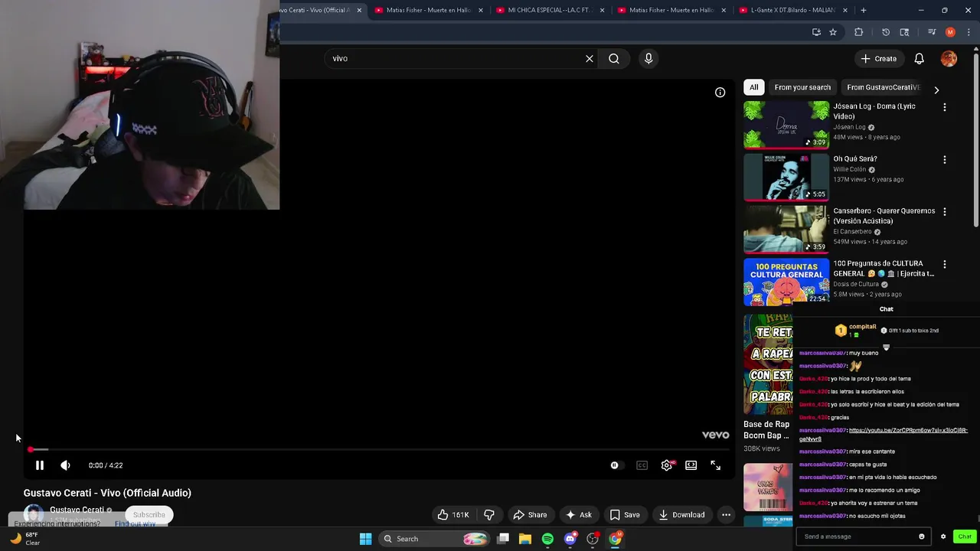Viewport: 980px width, 551px height.
Task: Click the Share button
Action: tap(530, 515)
